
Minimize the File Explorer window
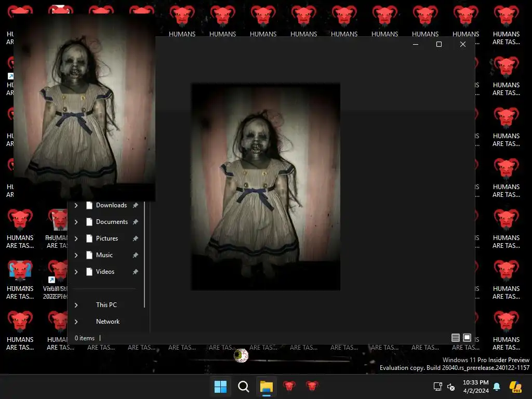pyautogui.click(x=416, y=44)
